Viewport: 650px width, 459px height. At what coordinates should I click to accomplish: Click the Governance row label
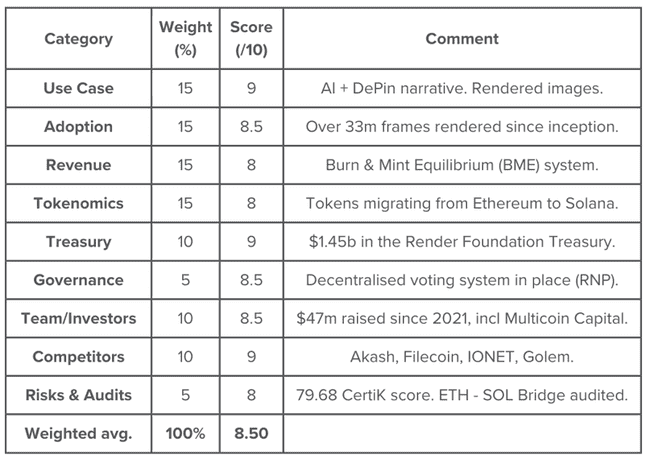pyautogui.click(x=78, y=280)
